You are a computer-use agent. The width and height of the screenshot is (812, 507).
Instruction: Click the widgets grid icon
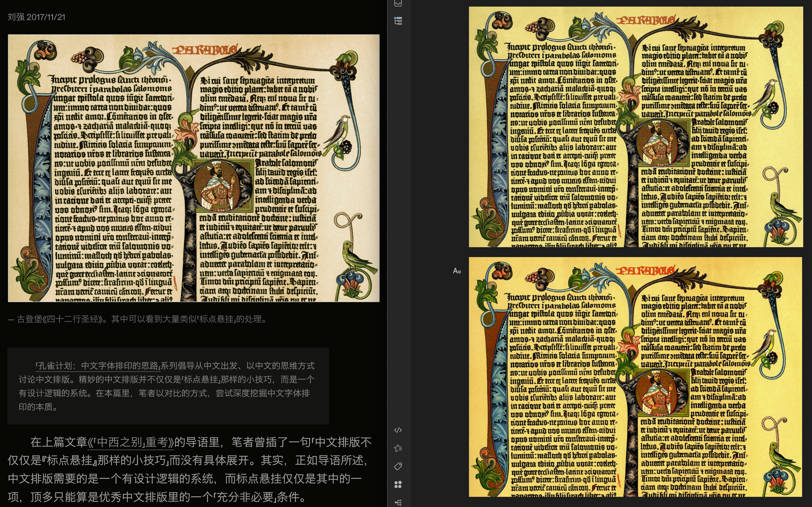[398, 484]
